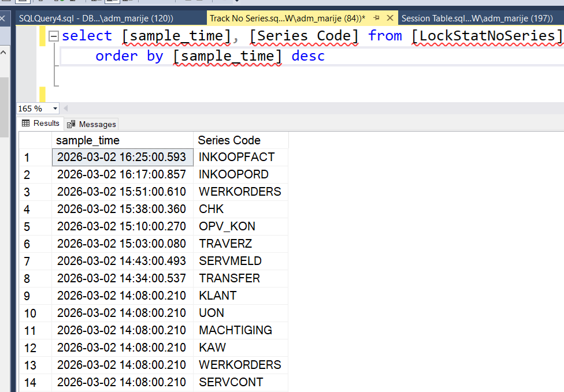Select the INKOOPFACT cell

pos(240,157)
